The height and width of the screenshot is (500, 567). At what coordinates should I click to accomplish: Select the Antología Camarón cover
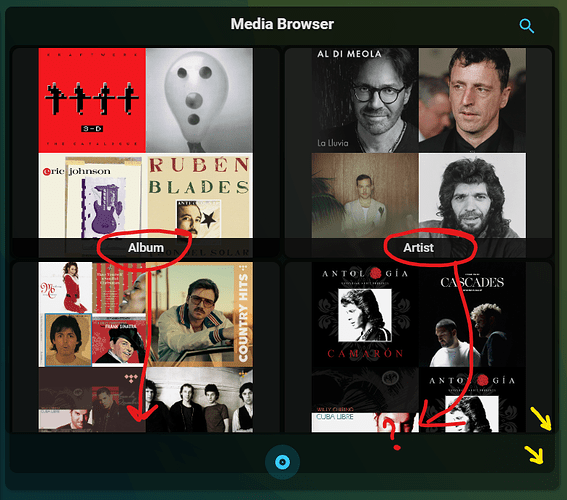(x=365, y=315)
